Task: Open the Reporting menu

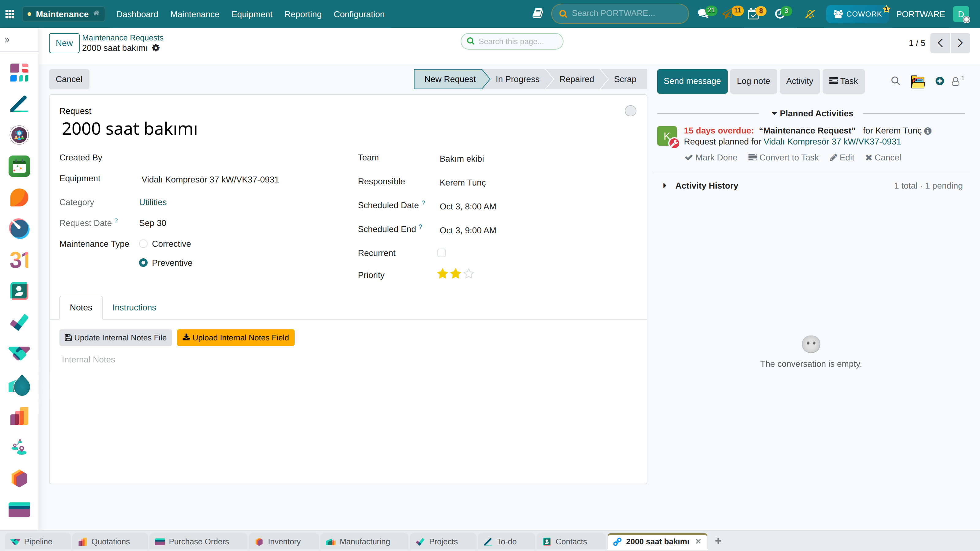Action: coord(303,14)
